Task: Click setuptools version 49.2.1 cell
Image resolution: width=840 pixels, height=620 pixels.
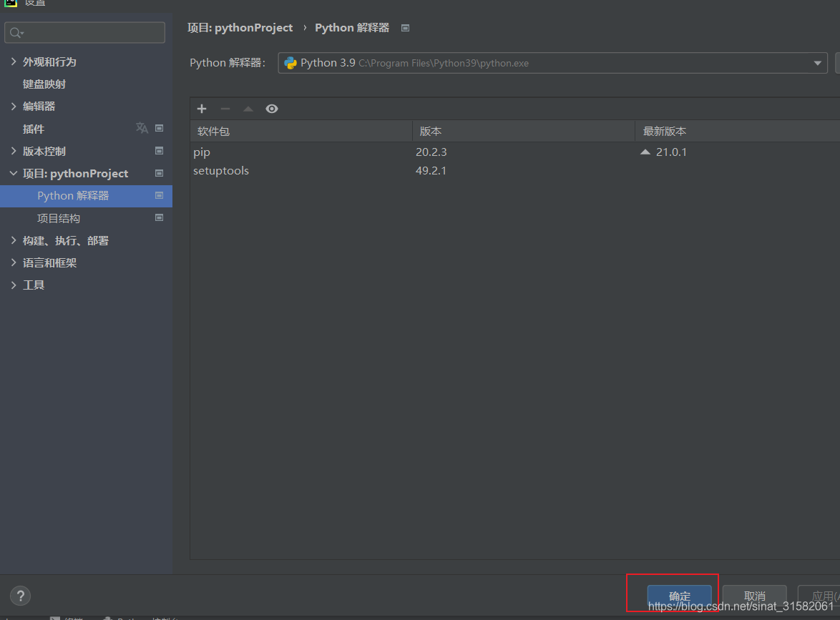Action: pos(431,171)
